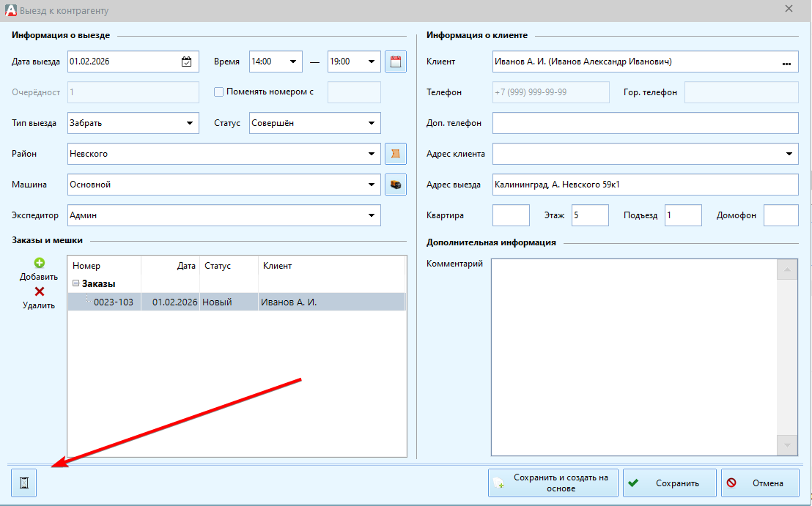Sort by the Номер column header
The height and width of the screenshot is (506, 812).
105,266
